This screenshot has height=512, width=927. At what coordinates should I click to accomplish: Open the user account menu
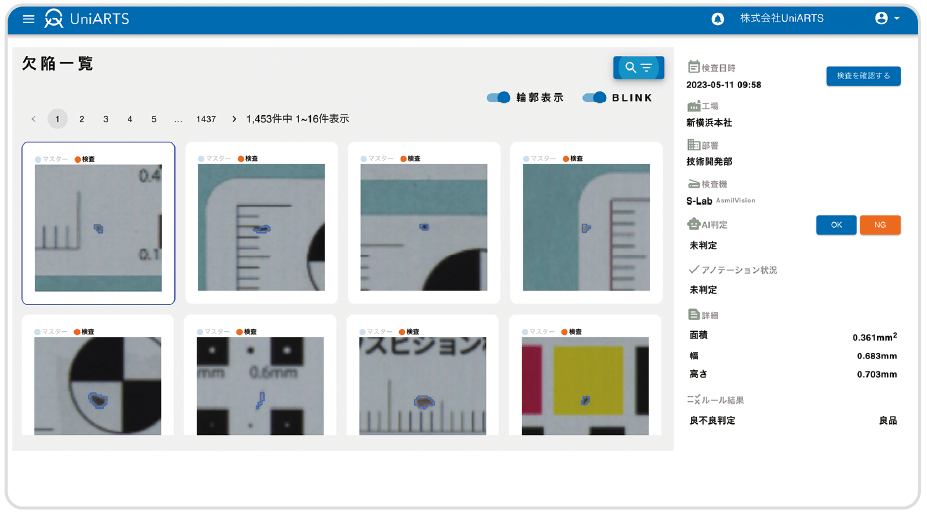(887, 18)
